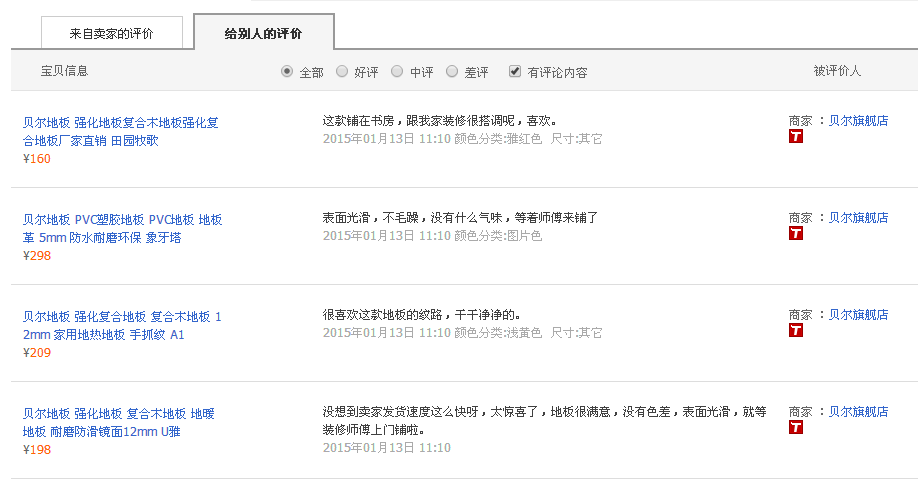Screen dimensions: 918x491
Task: Open 贝尔旗舰店 link in first row
Action: pyautogui.click(x=858, y=121)
